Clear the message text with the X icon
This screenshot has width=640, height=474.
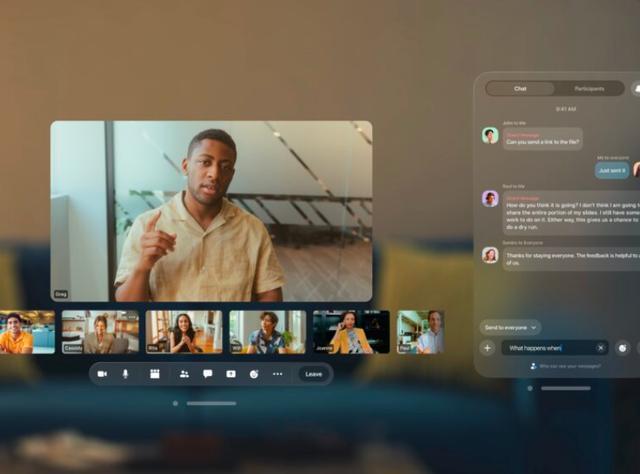coord(600,348)
